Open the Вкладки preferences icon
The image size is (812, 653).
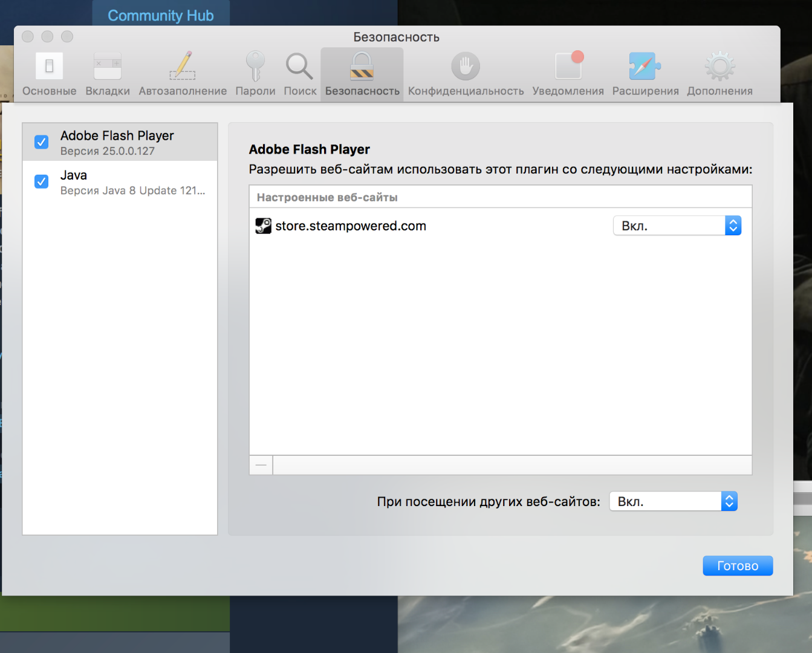(108, 66)
